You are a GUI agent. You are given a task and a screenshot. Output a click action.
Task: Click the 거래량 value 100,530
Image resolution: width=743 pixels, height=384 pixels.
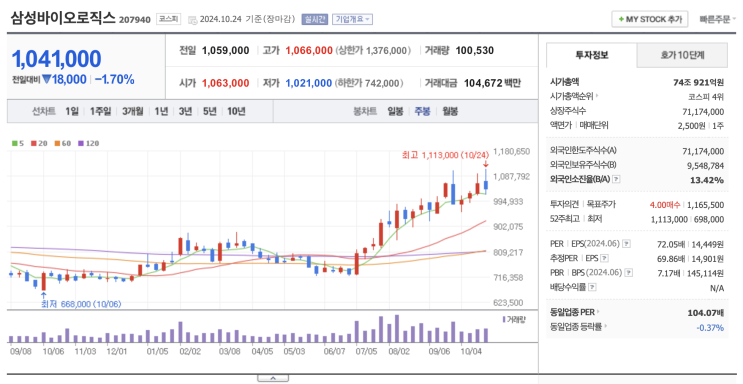click(474, 51)
